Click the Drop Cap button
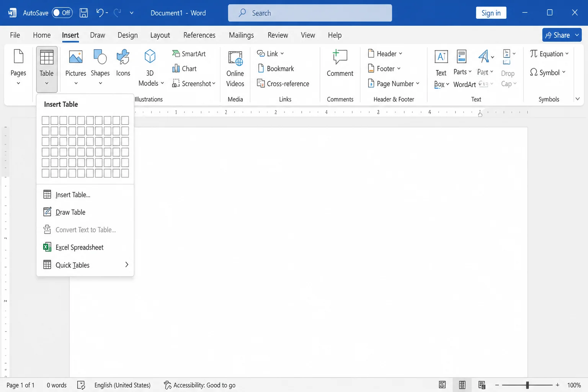 508,69
